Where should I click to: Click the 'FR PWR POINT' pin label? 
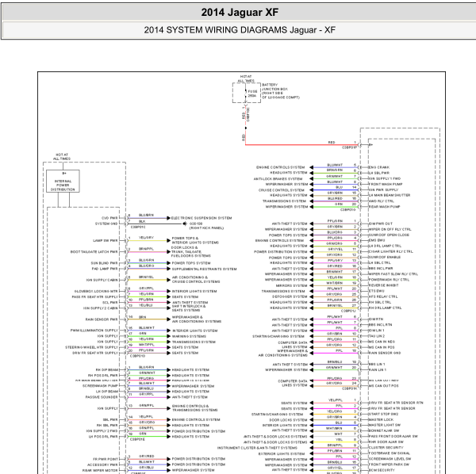(106, 459)
